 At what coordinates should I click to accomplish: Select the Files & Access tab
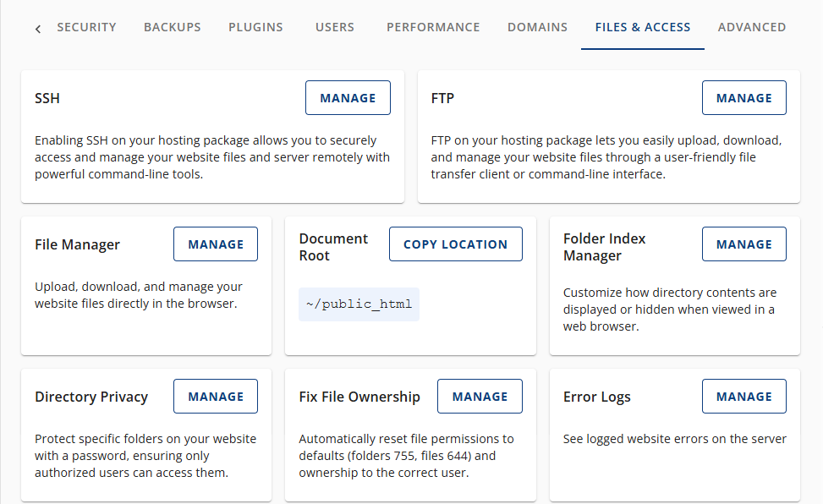(642, 27)
